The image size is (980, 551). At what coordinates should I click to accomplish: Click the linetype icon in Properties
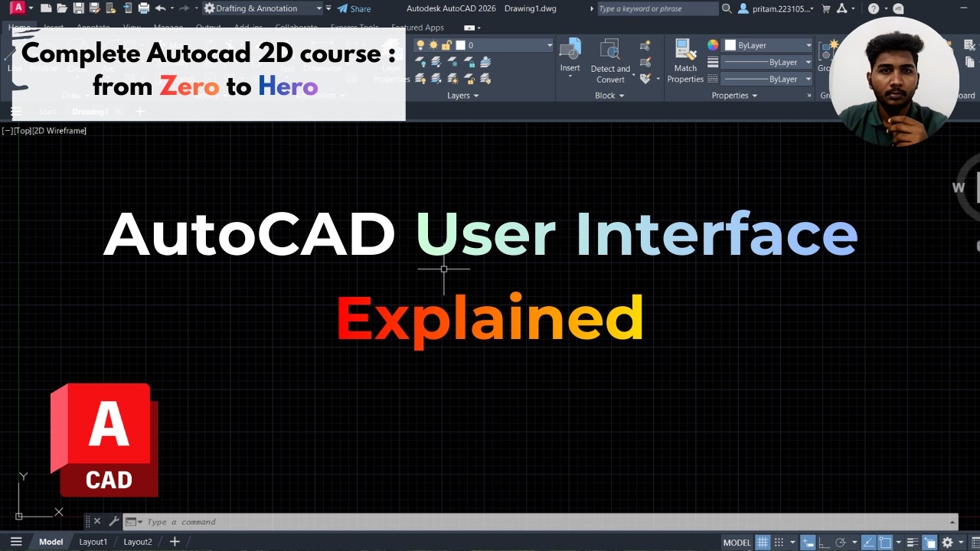pos(713,79)
